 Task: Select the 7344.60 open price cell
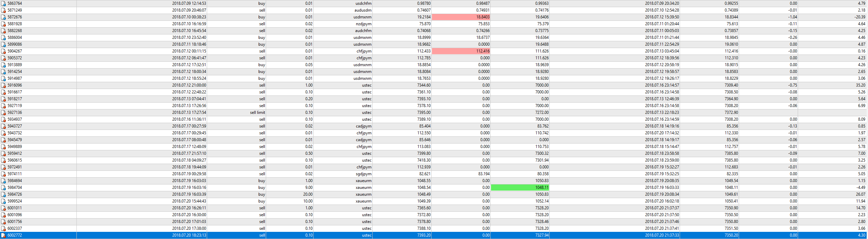tap(424, 85)
